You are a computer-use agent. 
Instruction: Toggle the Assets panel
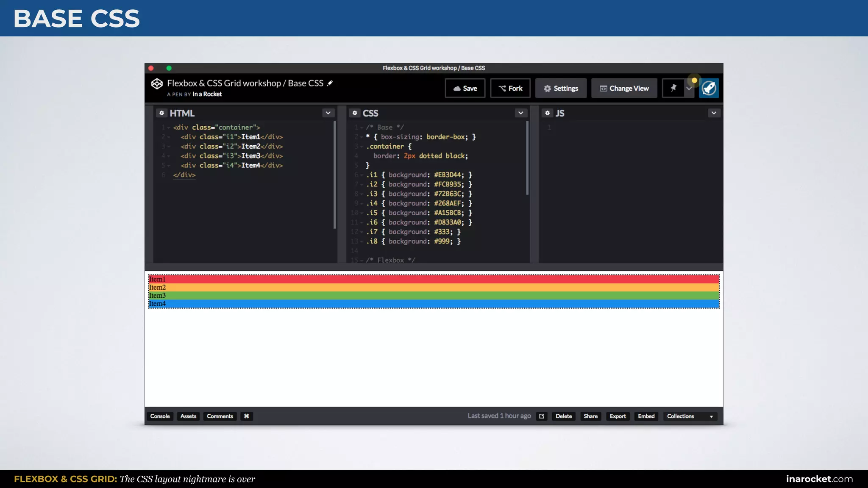[188, 416]
